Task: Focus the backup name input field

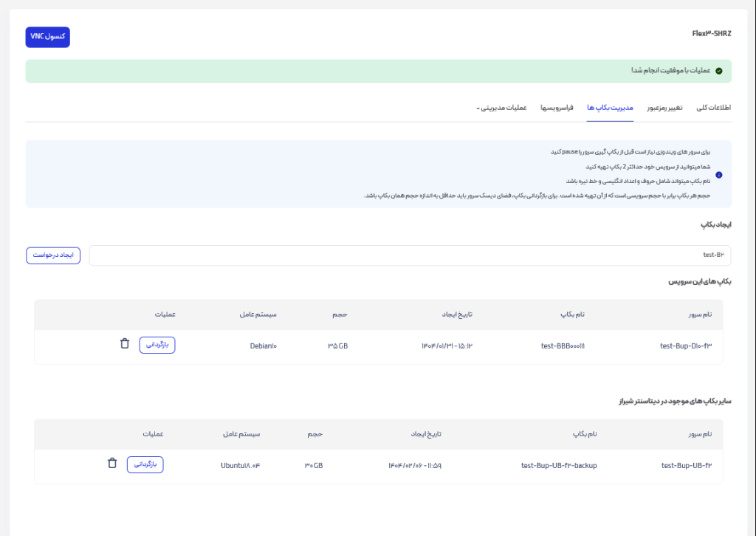Action: coord(410,255)
